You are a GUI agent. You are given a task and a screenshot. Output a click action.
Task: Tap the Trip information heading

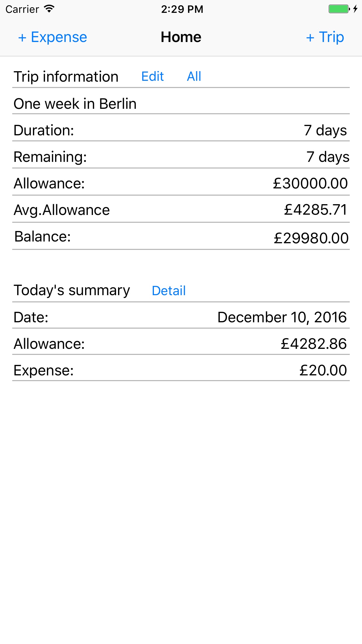click(x=66, y=77)
